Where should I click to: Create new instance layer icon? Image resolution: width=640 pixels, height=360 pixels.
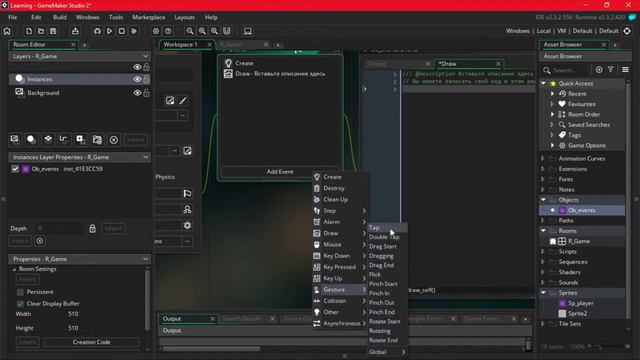tap(31, 140)
